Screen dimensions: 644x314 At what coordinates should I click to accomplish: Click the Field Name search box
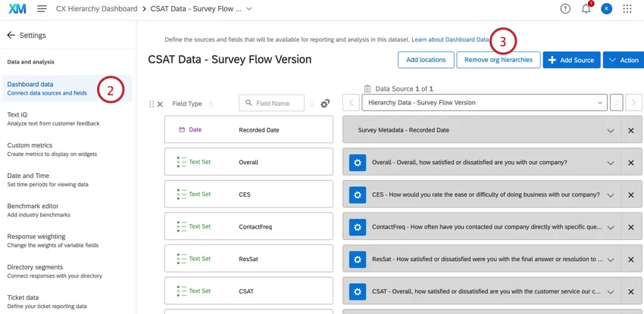coord(272,104)
